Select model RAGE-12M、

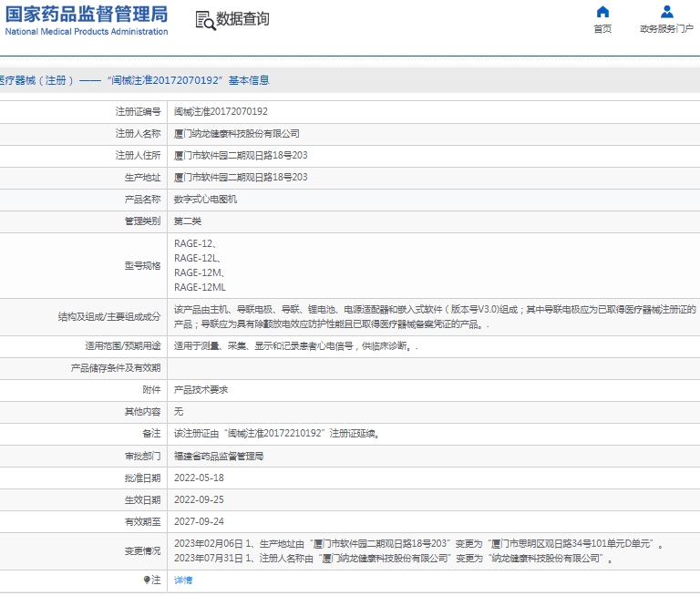tap(199, 272)
